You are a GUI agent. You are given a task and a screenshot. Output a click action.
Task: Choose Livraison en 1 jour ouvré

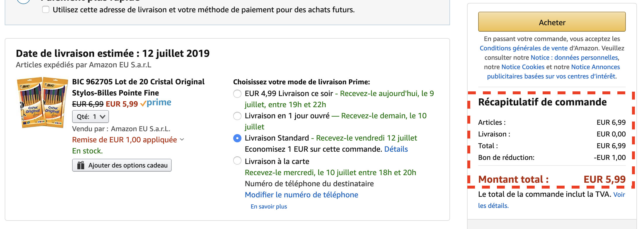(x=237, y=116)
